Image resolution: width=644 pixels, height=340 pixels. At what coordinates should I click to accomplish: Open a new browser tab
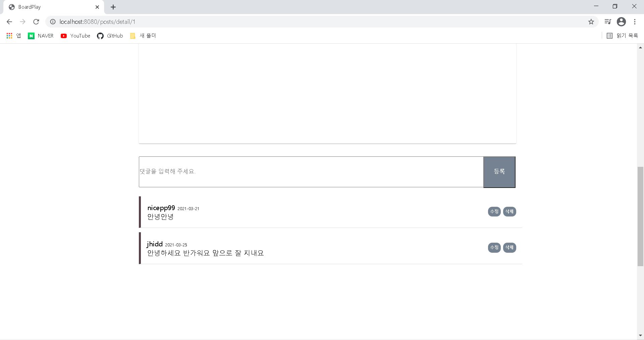pyautogui.click(x=113, y=7)
